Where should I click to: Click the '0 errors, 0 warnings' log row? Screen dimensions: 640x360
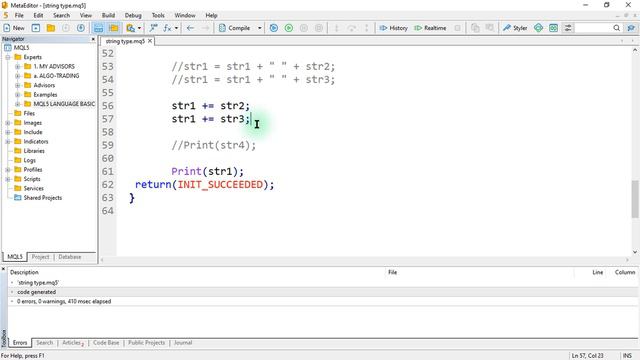click(x=322, y=301)
